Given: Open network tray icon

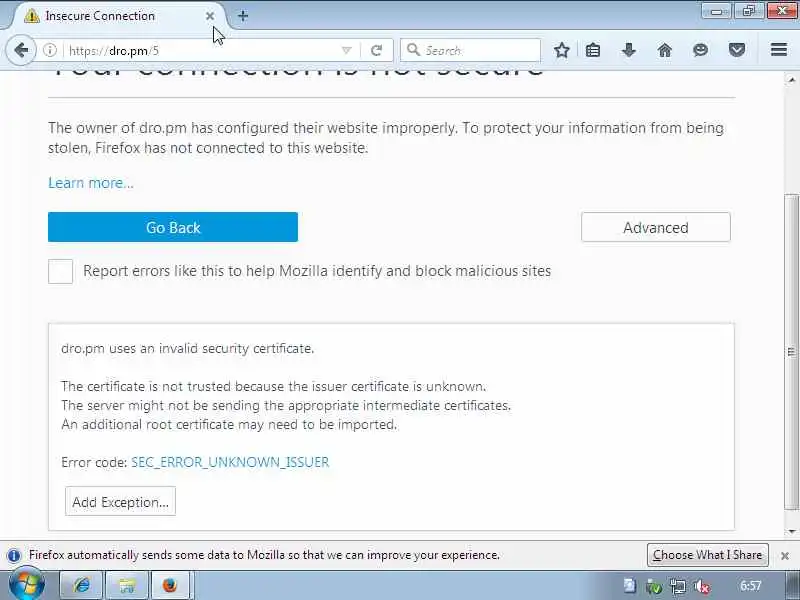Looking at the screenshot, I should [678, 586].
